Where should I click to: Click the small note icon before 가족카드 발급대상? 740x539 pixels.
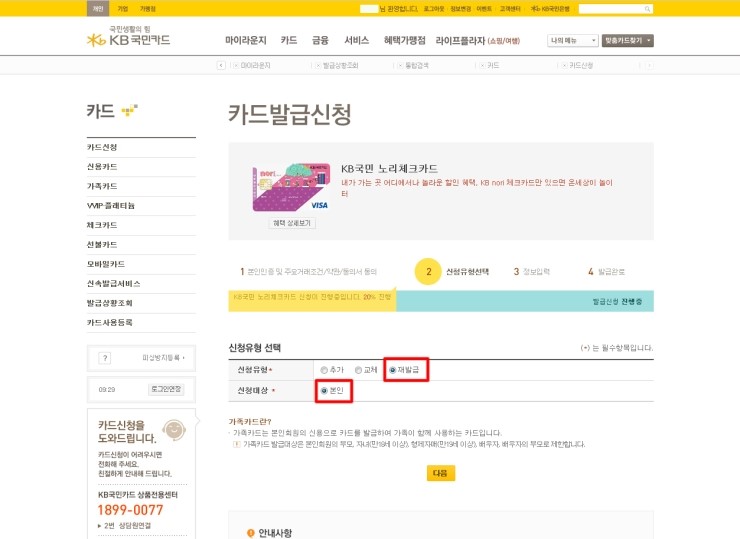coord(236,444)
